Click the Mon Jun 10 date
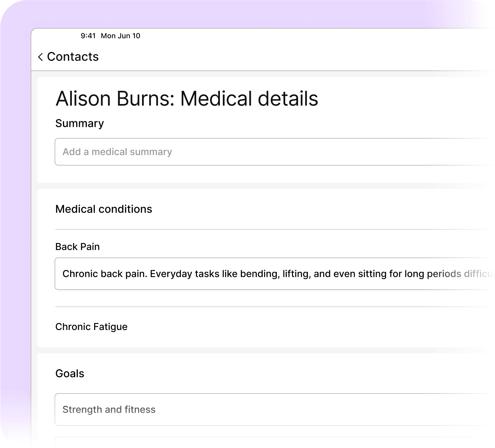This screenshot has height=448, width=495. point(120,36)
